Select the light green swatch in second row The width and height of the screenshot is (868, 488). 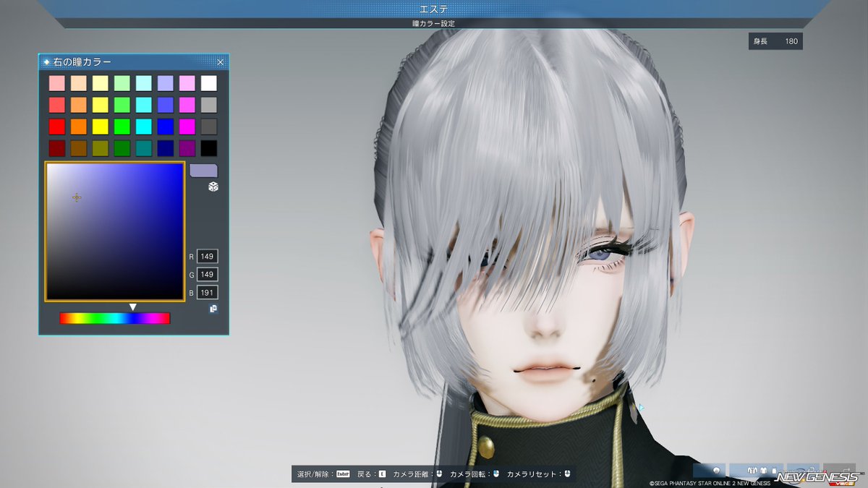122,105
